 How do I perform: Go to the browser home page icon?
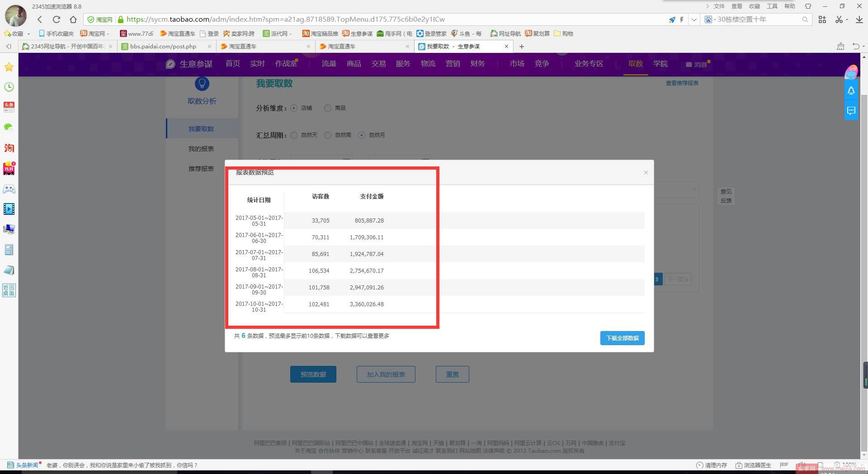click(73, 19)
